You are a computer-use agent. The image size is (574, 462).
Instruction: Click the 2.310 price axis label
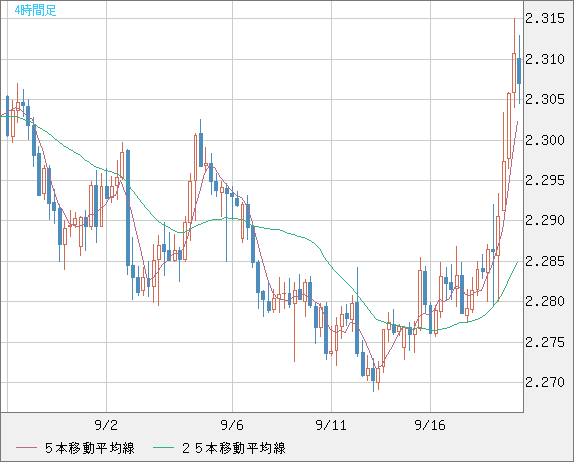click(545, 59)
